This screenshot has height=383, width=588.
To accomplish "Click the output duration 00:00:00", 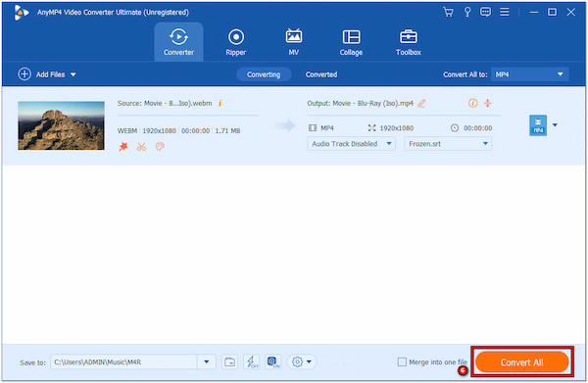I will (478, 128).
